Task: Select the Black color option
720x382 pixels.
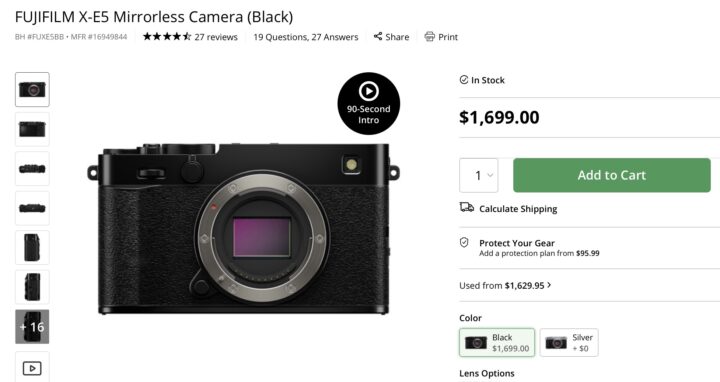Action: (497, 343)
